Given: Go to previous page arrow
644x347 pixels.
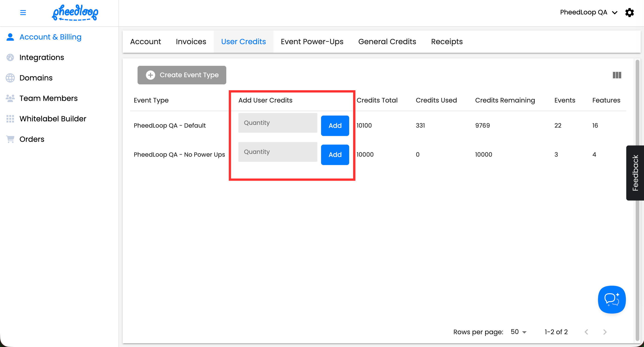Looking at the screenshot, I should tap(586, 332).
